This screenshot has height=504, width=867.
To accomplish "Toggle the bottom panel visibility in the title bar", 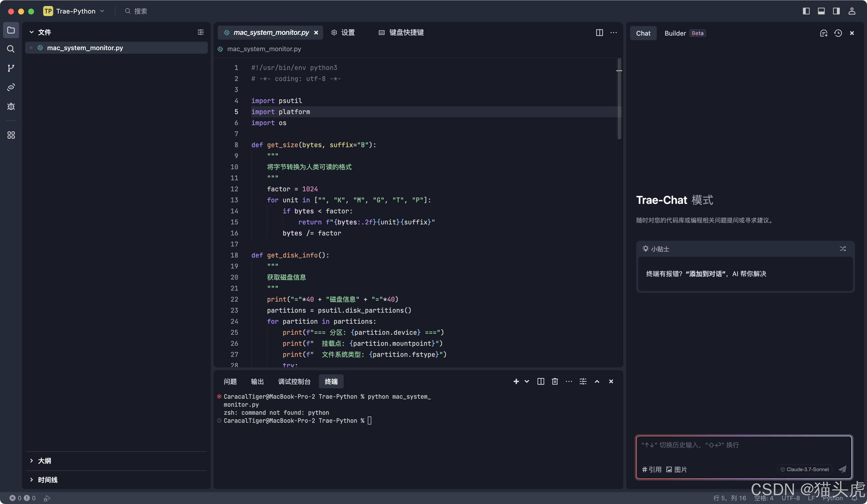I will tap(821, 11).
